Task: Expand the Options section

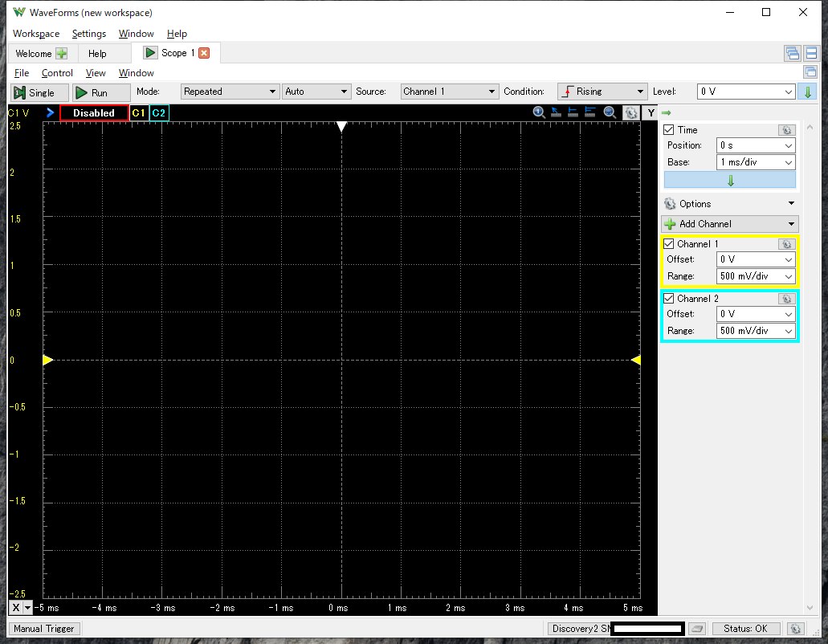Action: click(x=730, y=204)
